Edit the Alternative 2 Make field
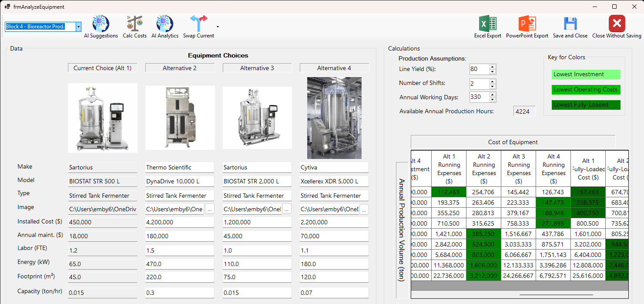Image resolution: width=644 pixels, height=304 pixels. pos(180,167)
